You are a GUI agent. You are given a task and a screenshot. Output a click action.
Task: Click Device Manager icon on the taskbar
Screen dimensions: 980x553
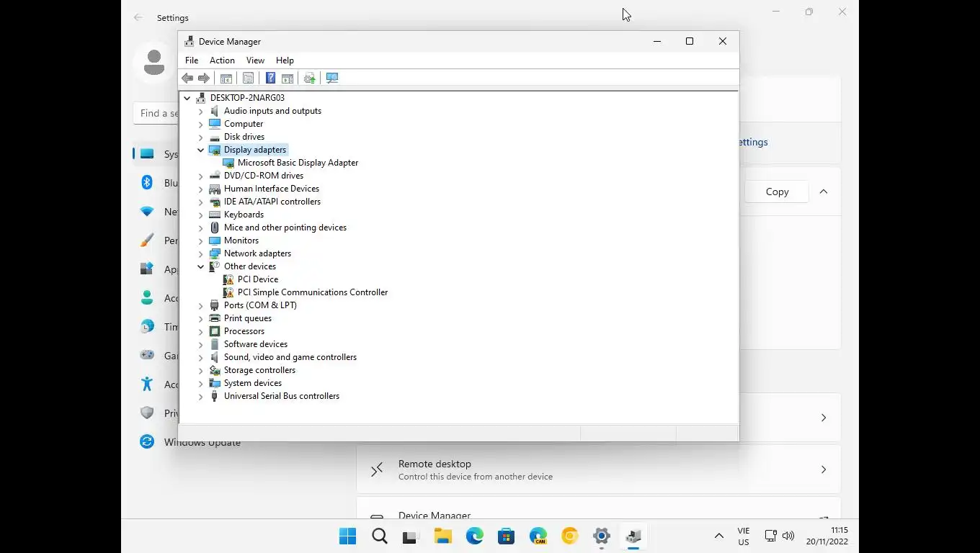tap(633, 536)
